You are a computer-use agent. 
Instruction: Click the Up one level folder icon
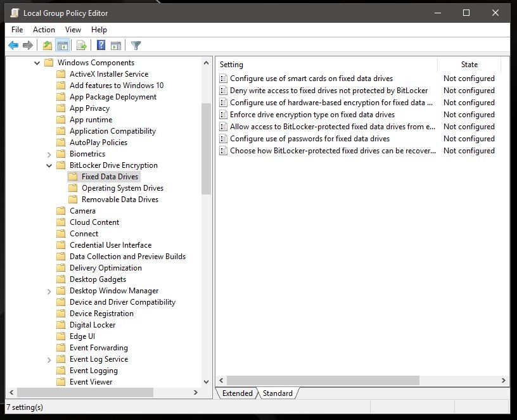point(47,45)
